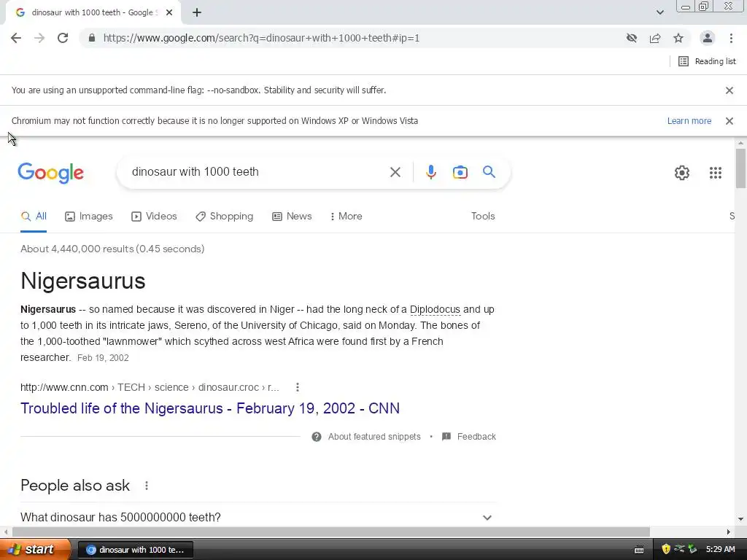Click inside the Google search box
The height and width of the screenshot is (560, 747).
(258, 172)
